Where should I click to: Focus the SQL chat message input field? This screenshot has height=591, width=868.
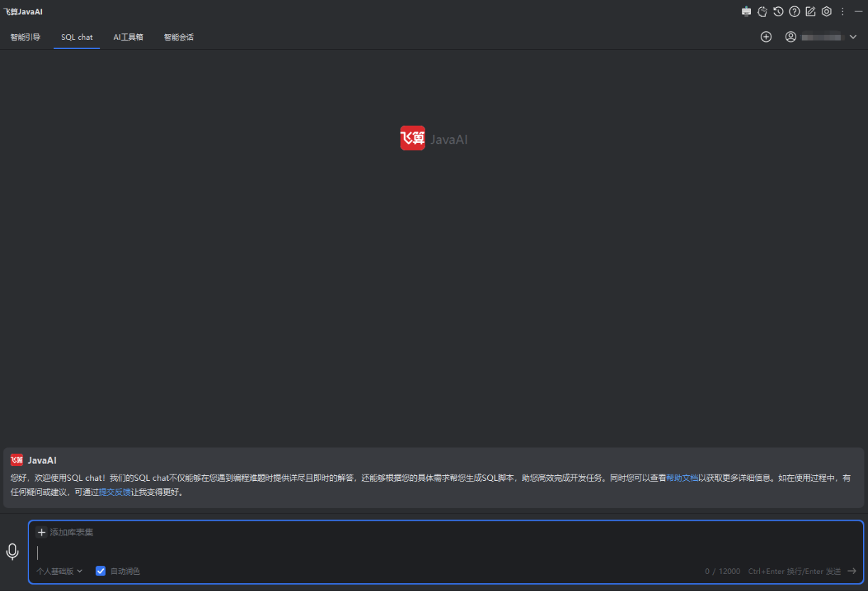pos(446,553)
